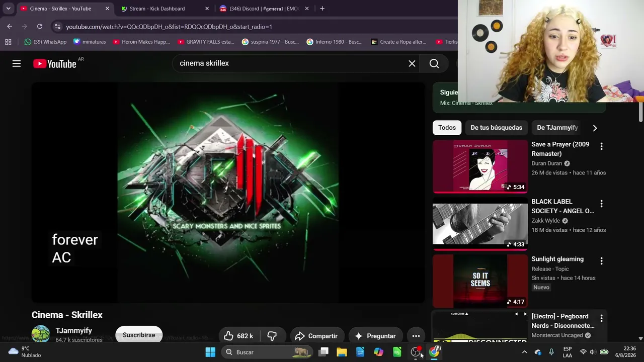
Task: Switch to the Stream - Kick Dashboard tab
Action: [x=165, y=9]
